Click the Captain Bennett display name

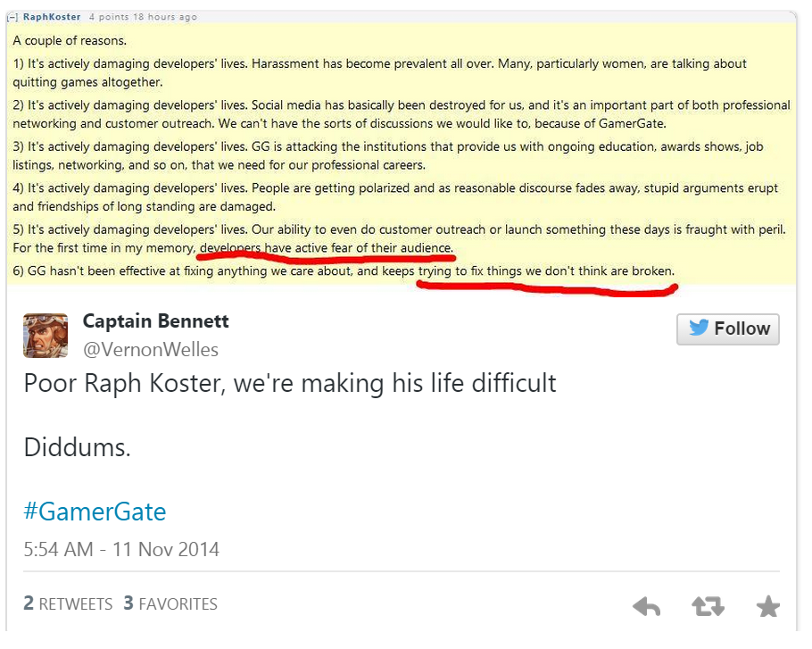tap(155, 320)
